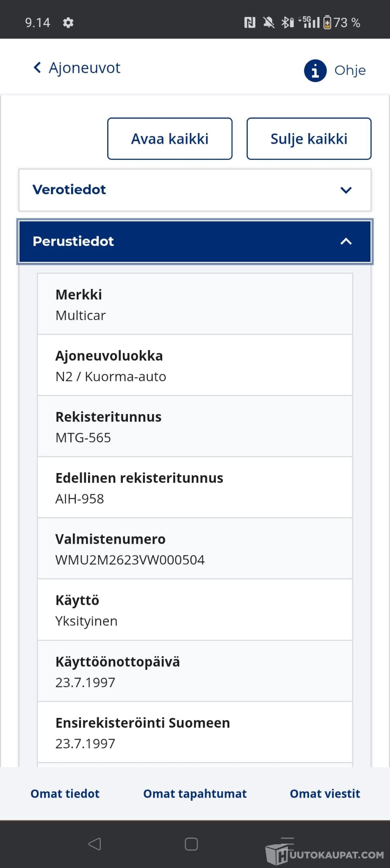Tap the settings gear in status bar

point(68,22)
